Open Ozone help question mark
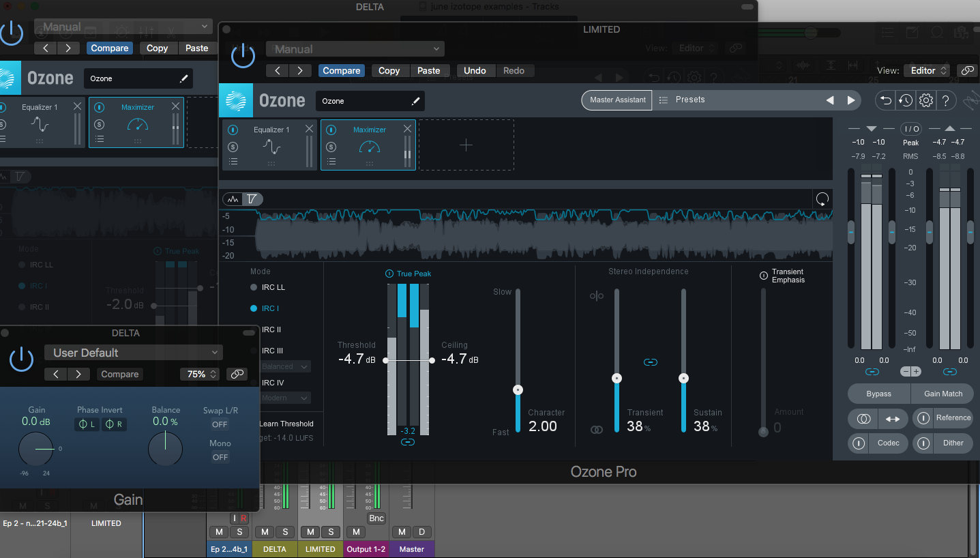The height and width of the screenshot is (558, 980). (x=945, y=100)
